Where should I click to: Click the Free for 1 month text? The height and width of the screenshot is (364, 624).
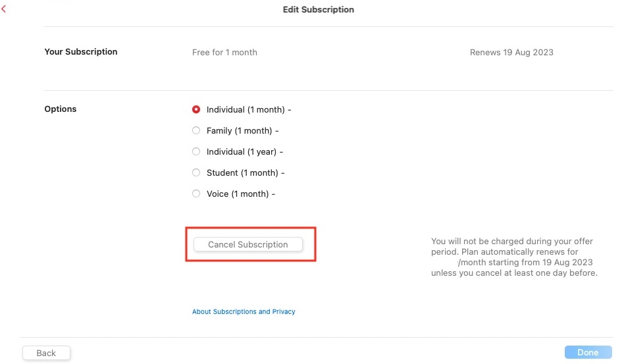pos(224,53)
